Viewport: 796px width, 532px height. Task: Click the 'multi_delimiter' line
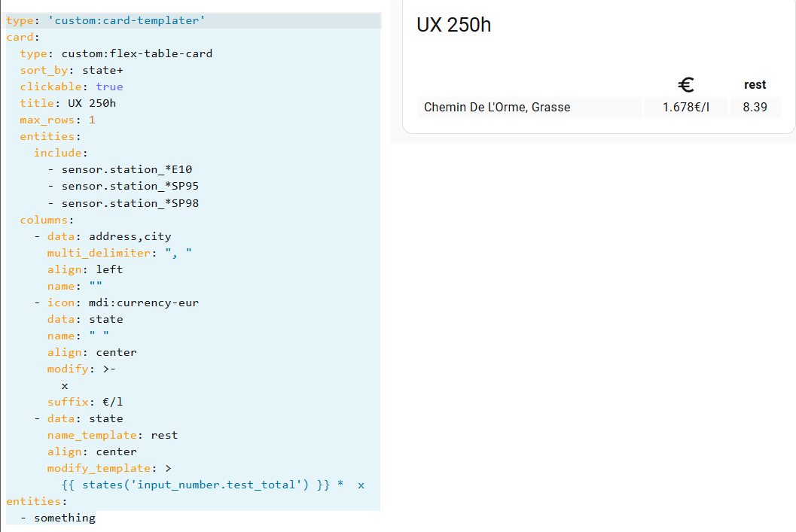[x=120, y=253]
